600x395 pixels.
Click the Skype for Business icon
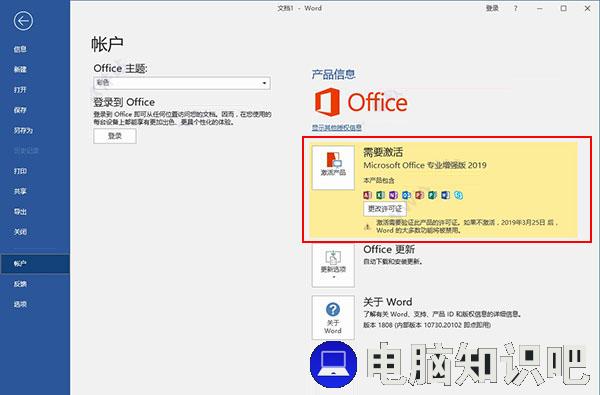point(458,195)
